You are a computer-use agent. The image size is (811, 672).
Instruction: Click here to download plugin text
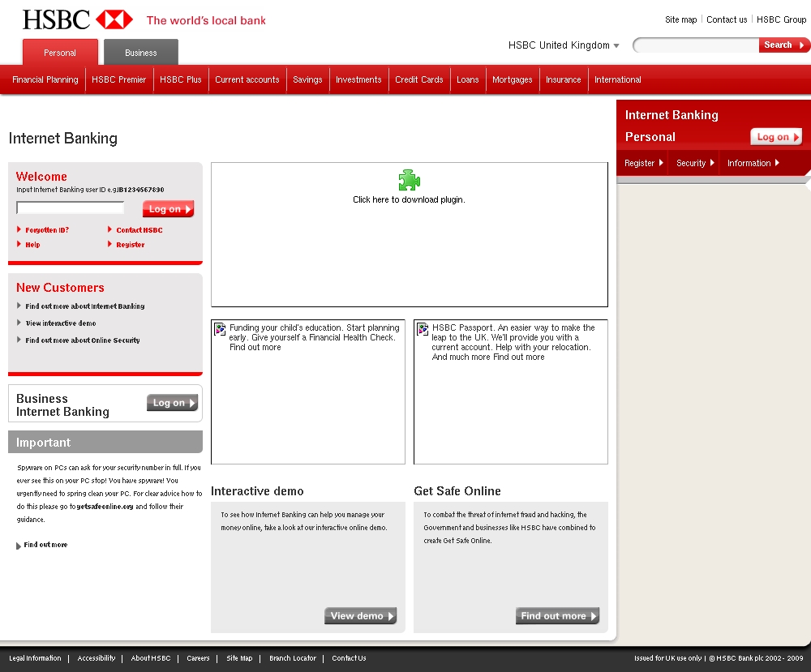click(409, 199)
